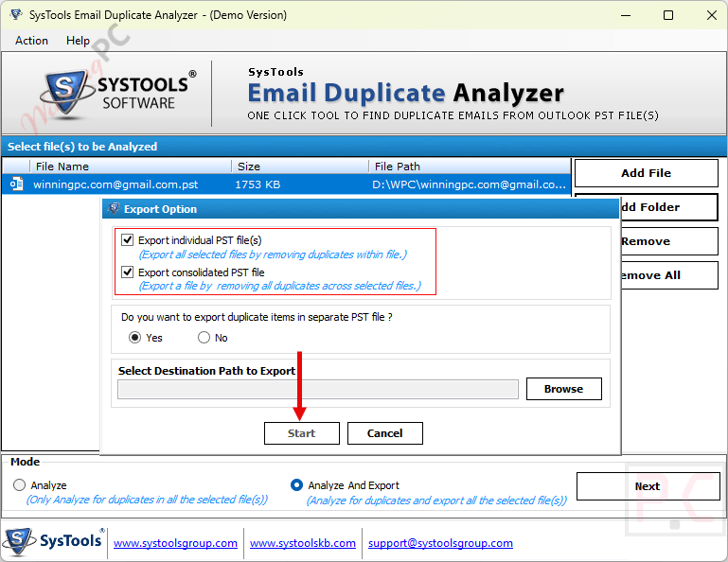Sort by the Size column header
This screenshot has width=728, height=562.
pyautogui.click(x=300, y=167)
